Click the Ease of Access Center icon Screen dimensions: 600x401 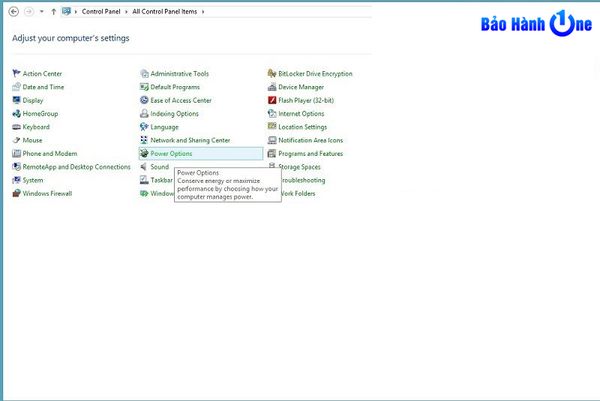(144, 101)
